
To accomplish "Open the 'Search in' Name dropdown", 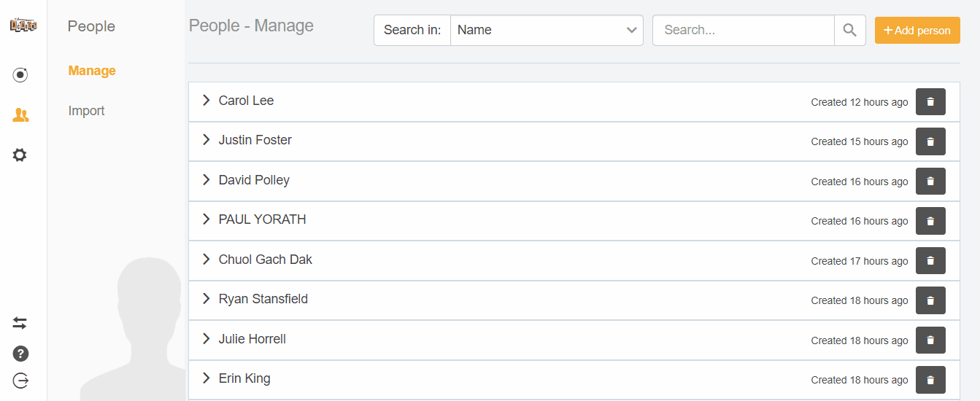I will 546,31.
